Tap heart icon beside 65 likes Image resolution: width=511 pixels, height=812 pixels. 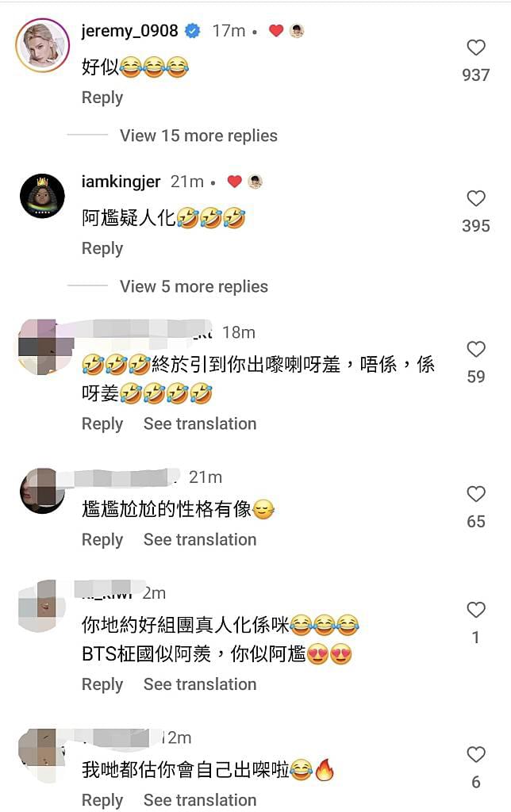click(476, 494)
